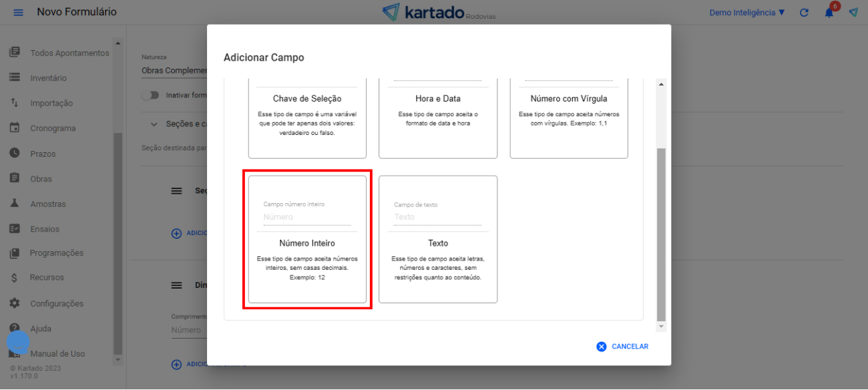Choose the Hora e Data field type
Screen dimensions: 868x390
438,117
